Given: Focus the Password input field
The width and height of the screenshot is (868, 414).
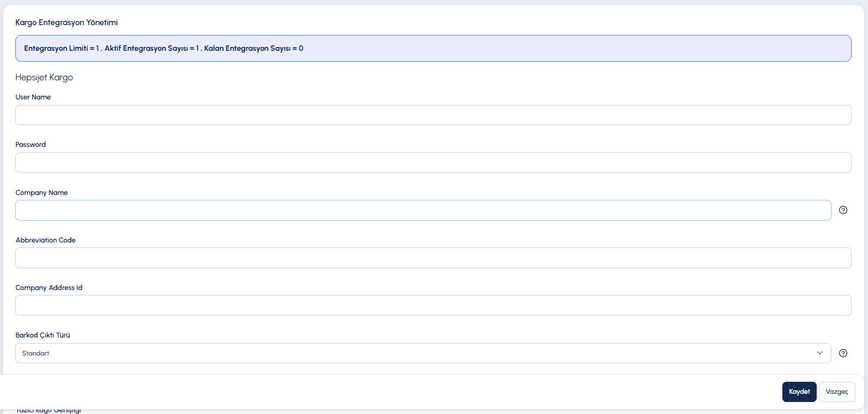Looking at the screenshot, I should pos(433,163).
